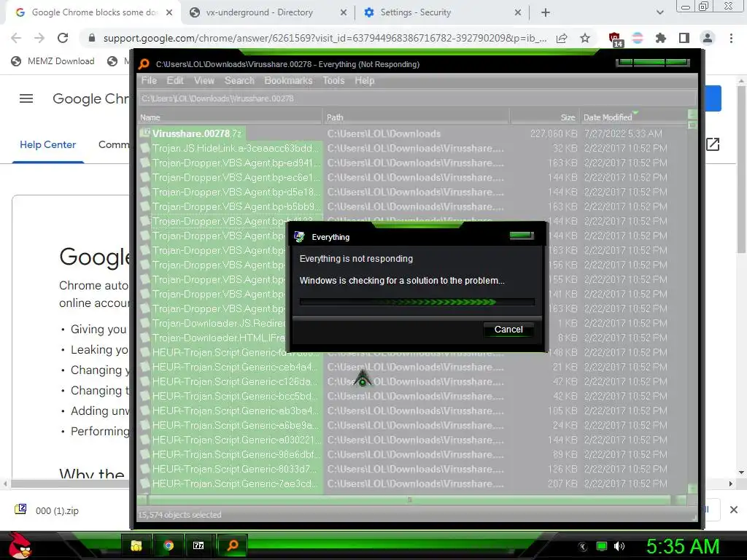Viewport: 747px width, 560px height.
Task: Open Chrome profile avatar
Action: [x=708, y=38]
